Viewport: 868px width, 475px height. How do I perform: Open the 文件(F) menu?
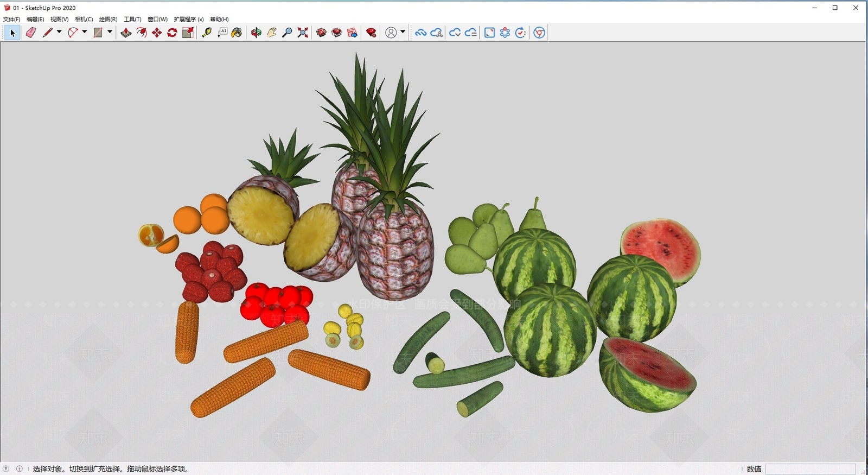[11, 19]
